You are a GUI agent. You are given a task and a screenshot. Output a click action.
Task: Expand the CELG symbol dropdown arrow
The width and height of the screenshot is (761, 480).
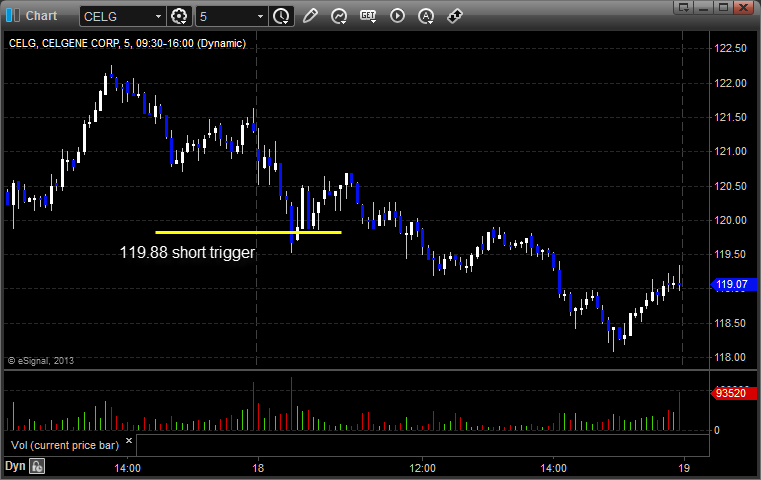tap(158, 17)
